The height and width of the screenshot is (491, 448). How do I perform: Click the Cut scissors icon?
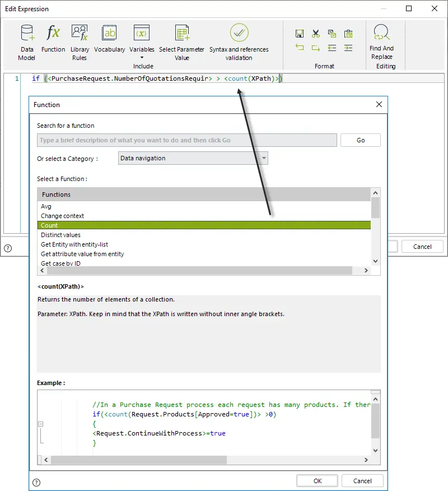coord(316,34)
